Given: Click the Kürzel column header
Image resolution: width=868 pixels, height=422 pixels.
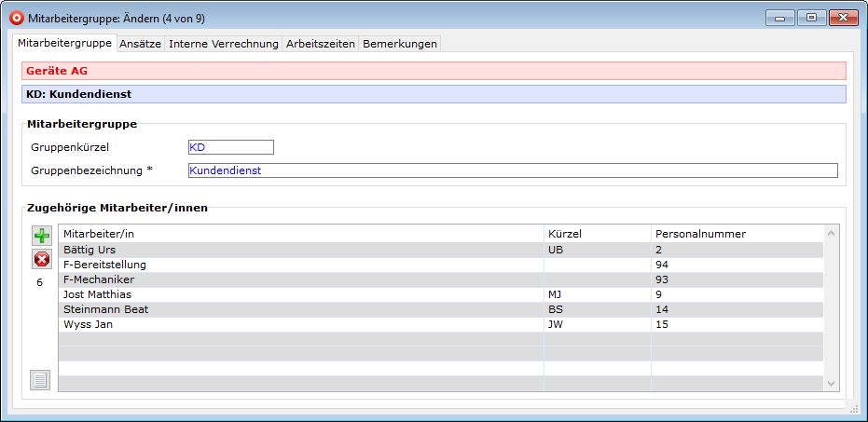Looking at the screenshot, I should 597,233.
